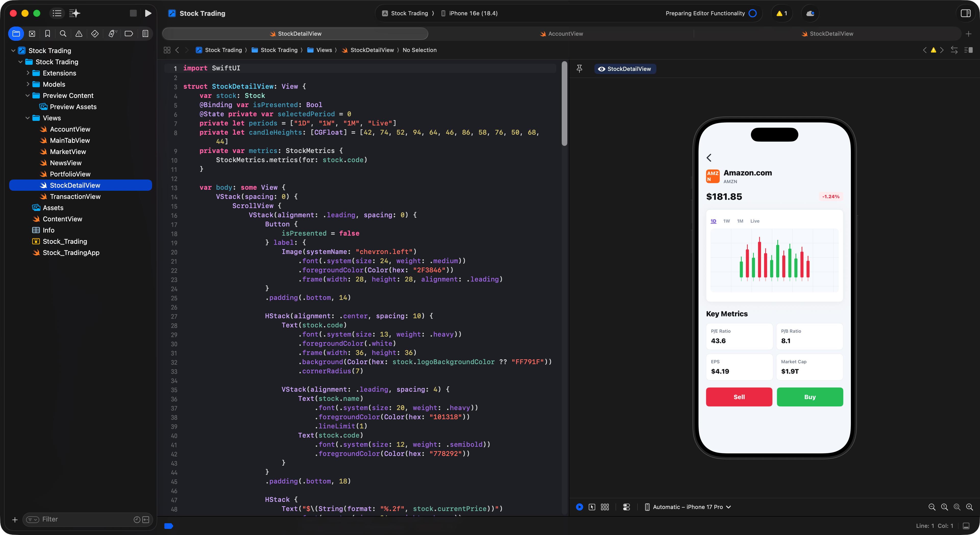Open TransactionView file
Image resolution: width=980 pixels, height=535 pixels.
coord(75,197)
